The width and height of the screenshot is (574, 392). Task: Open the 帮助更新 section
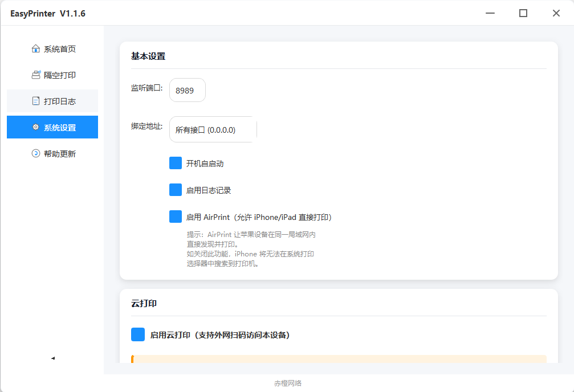[x=52, y=153]
